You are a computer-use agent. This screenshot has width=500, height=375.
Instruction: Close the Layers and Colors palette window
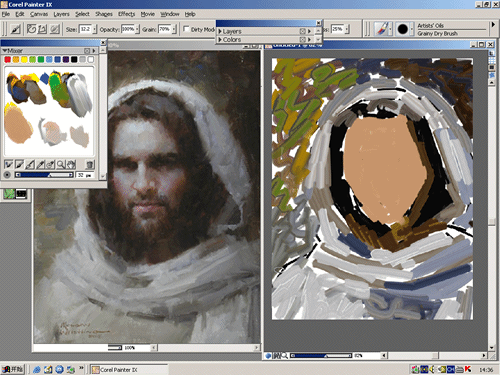coord(319,23)
